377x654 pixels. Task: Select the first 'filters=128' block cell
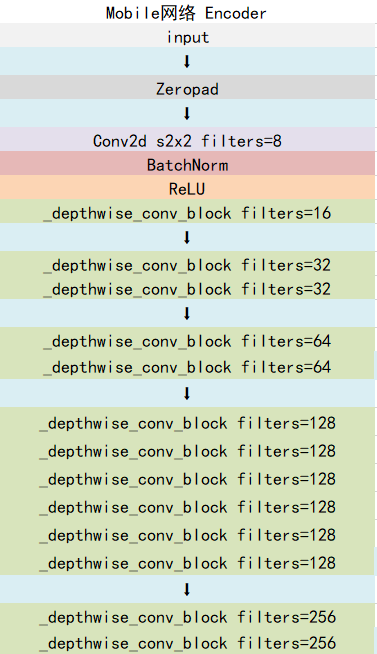(188, 422)
